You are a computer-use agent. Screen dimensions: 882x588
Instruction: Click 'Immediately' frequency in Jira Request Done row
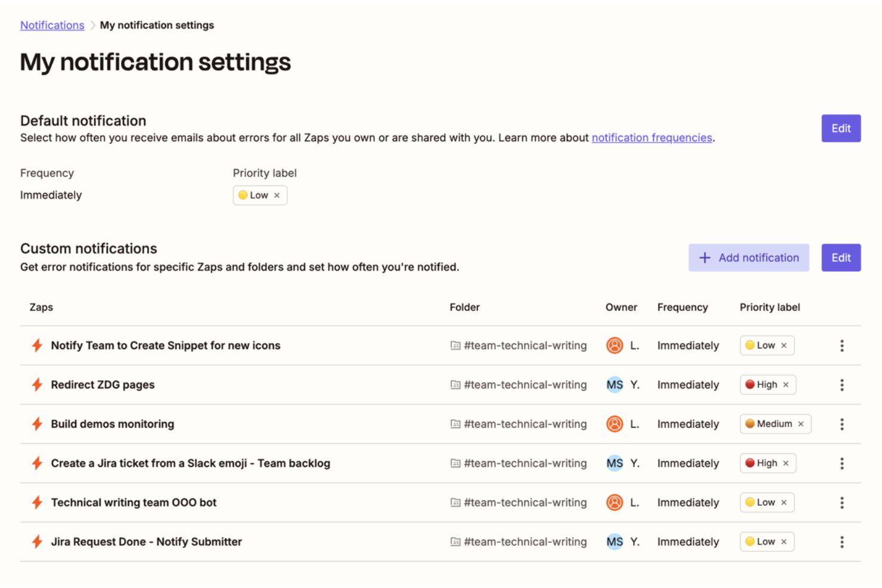(688, 542)
